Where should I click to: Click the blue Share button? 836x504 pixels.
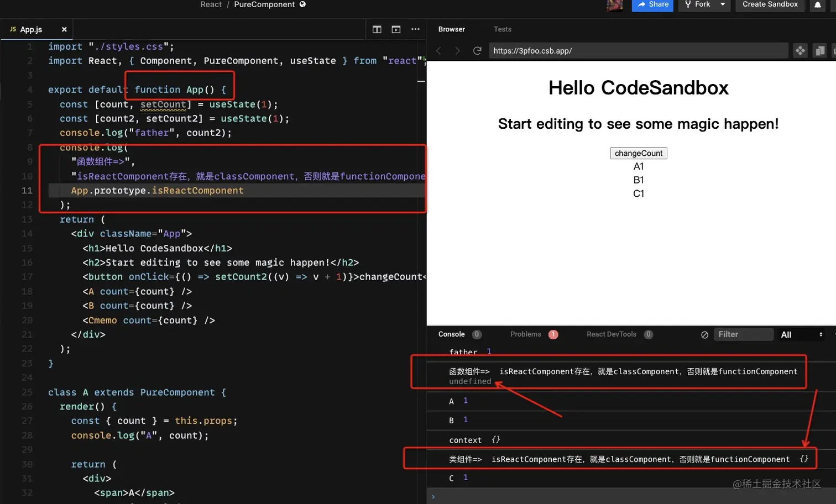point(652,4)
